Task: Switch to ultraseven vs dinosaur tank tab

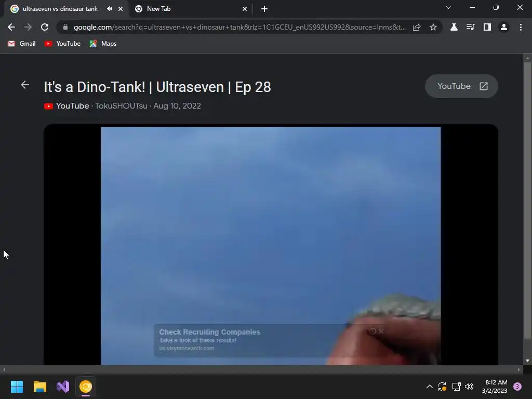Action: pyautogui.click(x=60, y=9)
